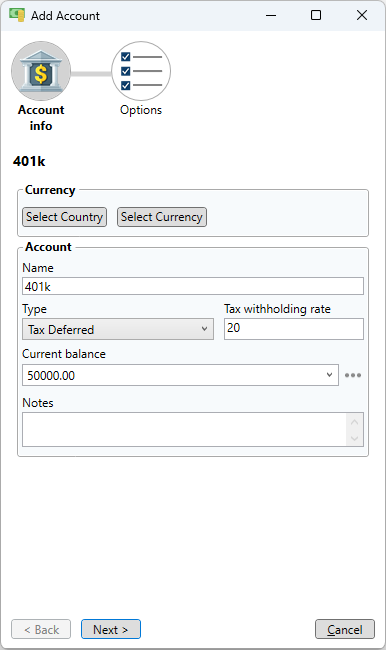The width and height of the screenshot is (386, 650).
Task: Open the Type dropdown showing Tax Deferred
Action: point(118,329)
